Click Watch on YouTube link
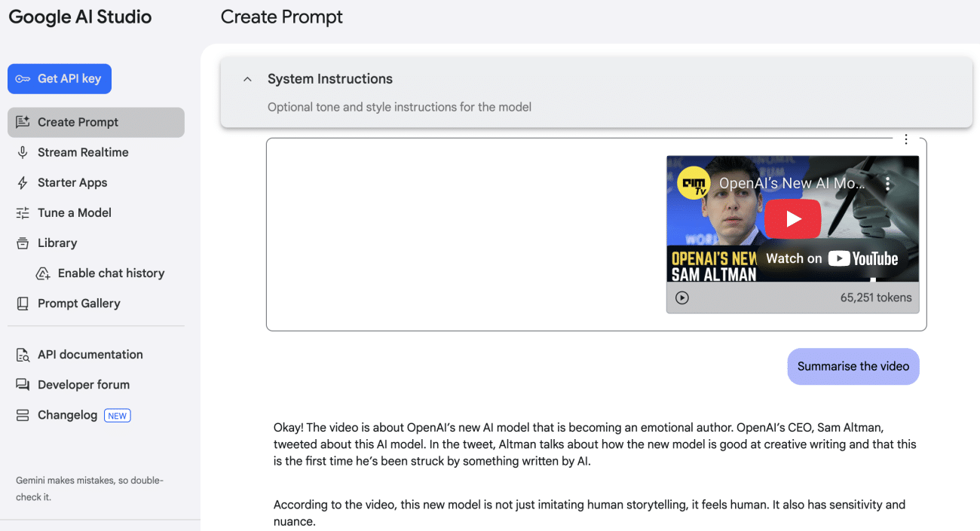Viewport: 980px width, 531px height. [831, 258]
